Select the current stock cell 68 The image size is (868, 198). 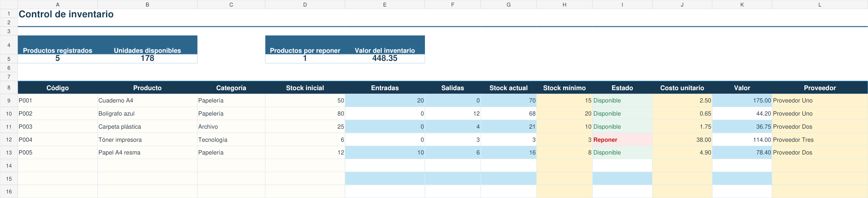(x=509, y=114)
